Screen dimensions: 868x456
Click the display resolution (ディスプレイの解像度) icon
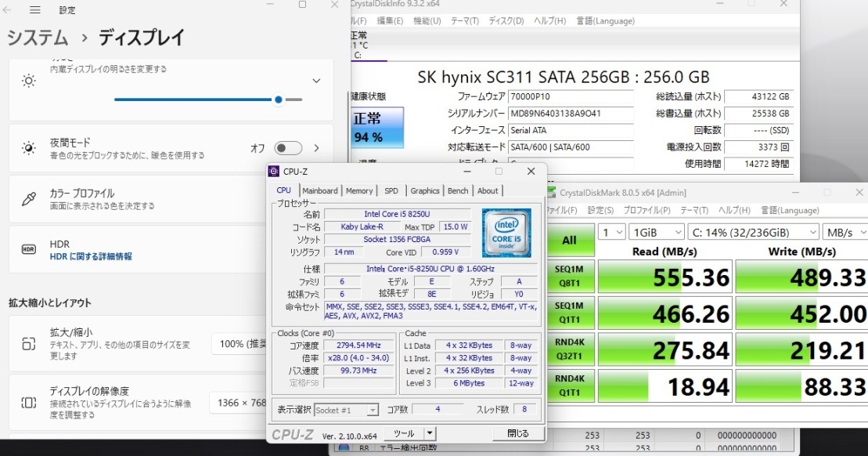point(29,402)
